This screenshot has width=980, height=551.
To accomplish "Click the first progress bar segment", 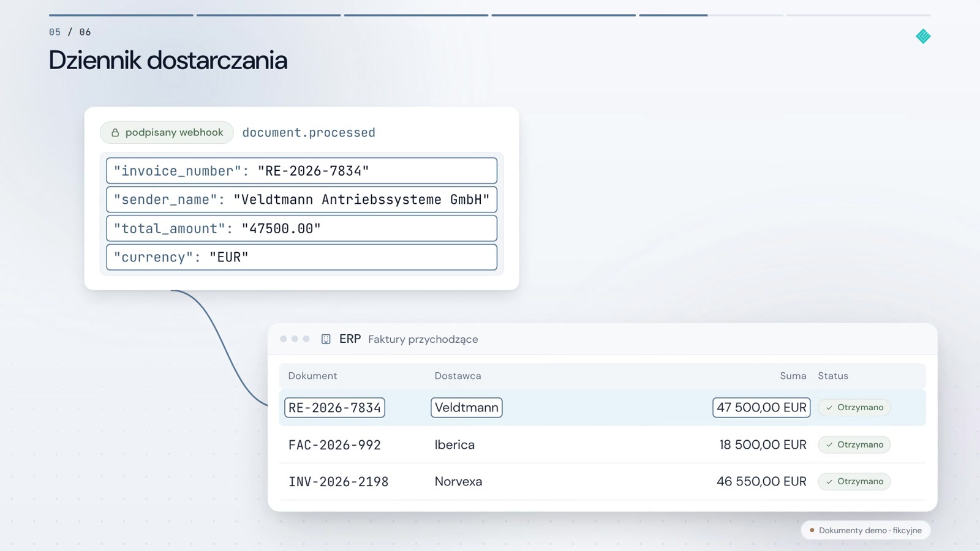I will [121, 15].
